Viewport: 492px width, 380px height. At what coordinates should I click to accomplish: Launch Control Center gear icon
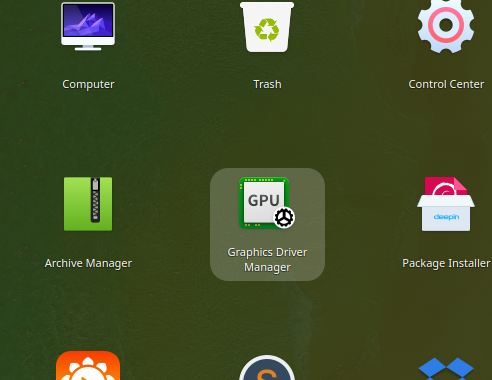(446, 26)
